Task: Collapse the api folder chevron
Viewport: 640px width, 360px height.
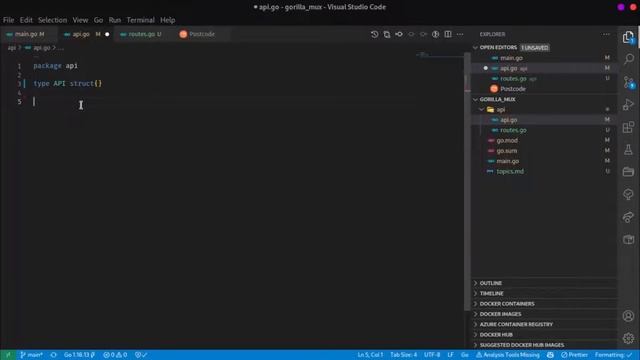Action: coord(482,109)
